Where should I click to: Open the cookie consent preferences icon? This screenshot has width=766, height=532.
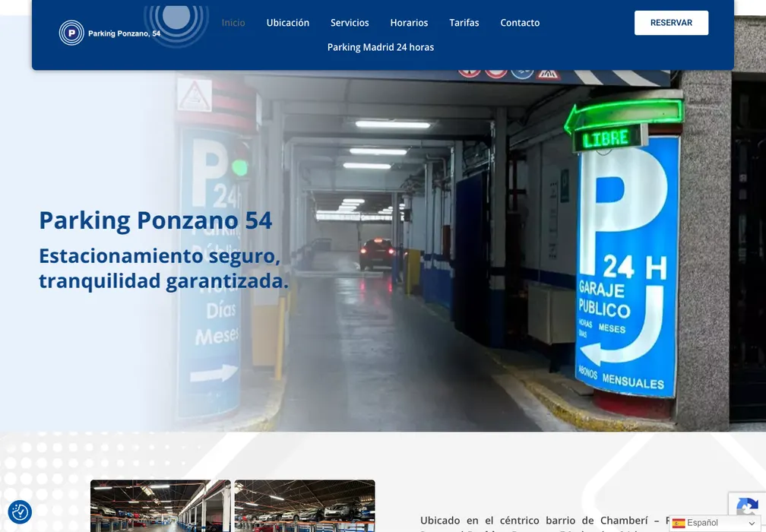pyautogui.click(x=20, y=512)
